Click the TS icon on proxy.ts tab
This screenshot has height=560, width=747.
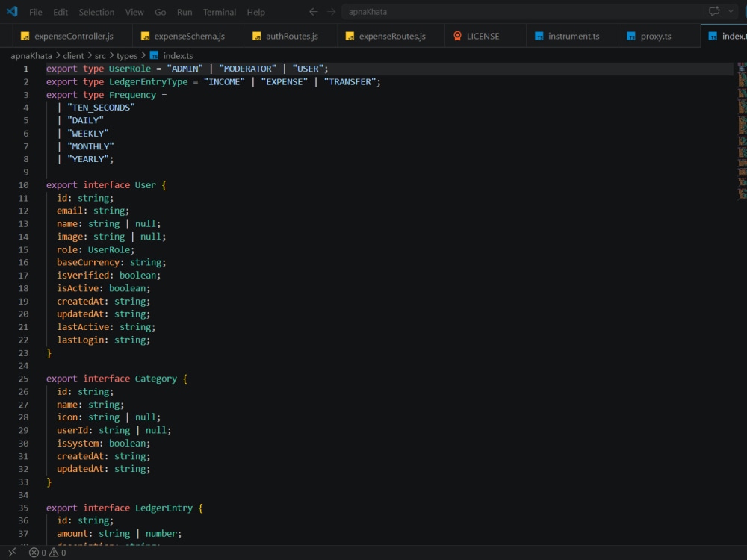[630, 36]
